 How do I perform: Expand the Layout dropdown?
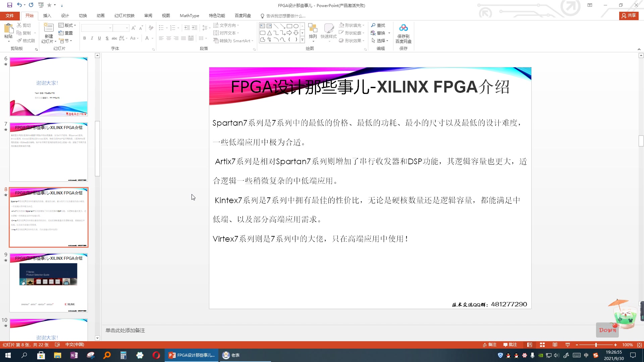pos(67,25)
